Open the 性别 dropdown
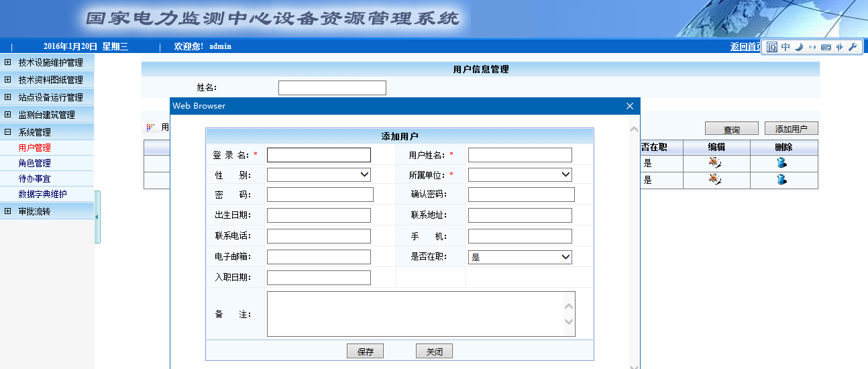This screenshot has width=868, height=369. (x=319, y=175)
